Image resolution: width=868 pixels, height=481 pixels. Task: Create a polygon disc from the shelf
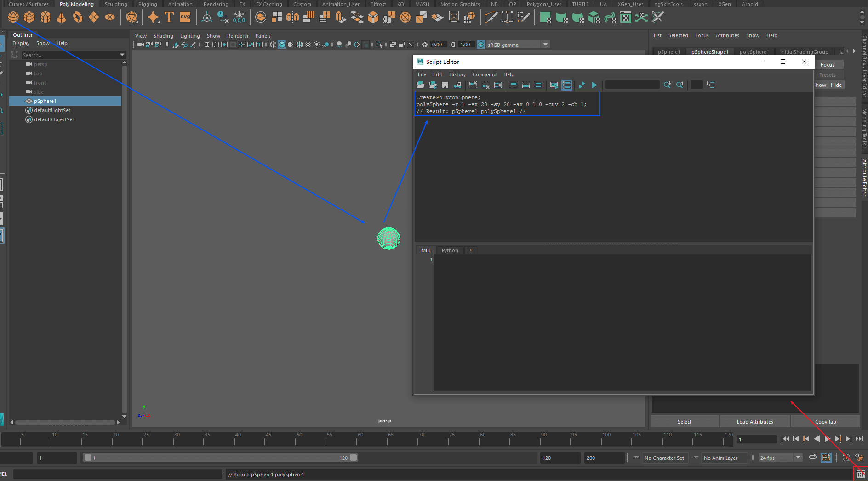pyautogui.click(x=110, y=17)
